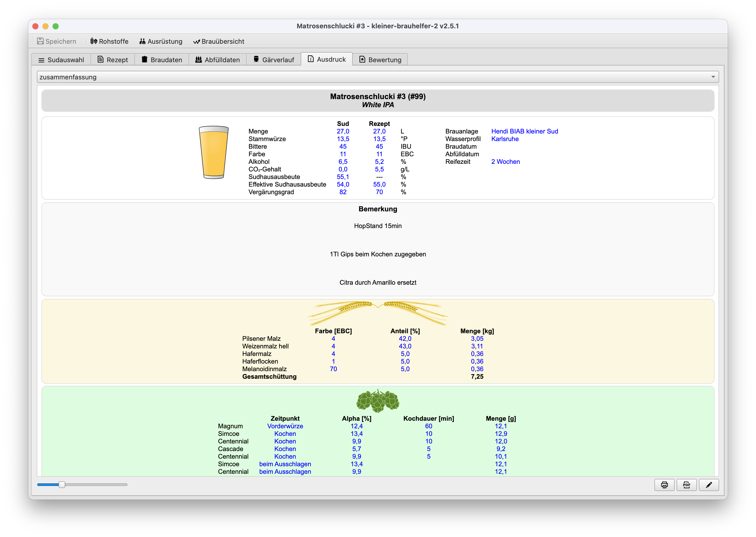Click the zoom slider handle
756x537 pixels.
(x=62, y=485)
